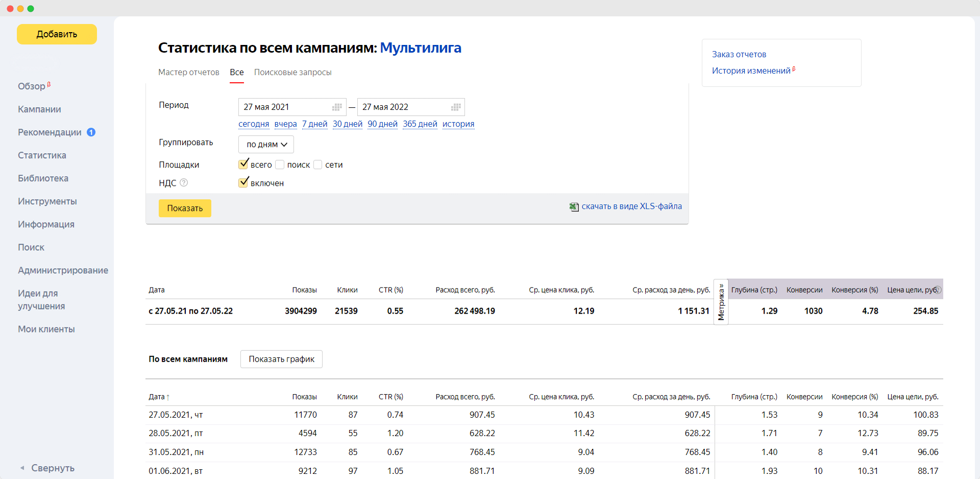Open the История изменений link
Image resolution: width=980 pixels, height=479 pixels.
pyautogui.click(x=751, y=70)
